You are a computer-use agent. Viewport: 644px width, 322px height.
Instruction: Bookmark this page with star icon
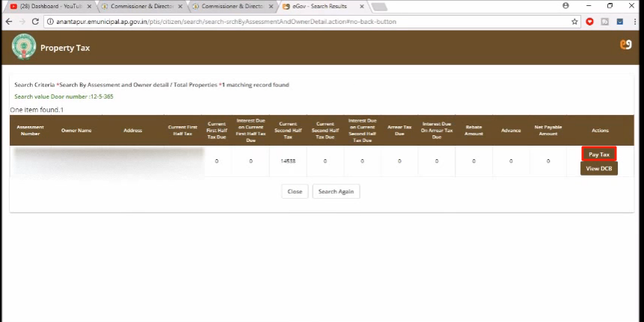[574, 22]
